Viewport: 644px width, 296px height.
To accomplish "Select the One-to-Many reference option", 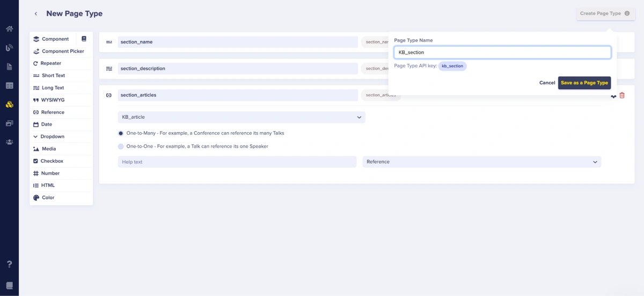I will [121, 133].
